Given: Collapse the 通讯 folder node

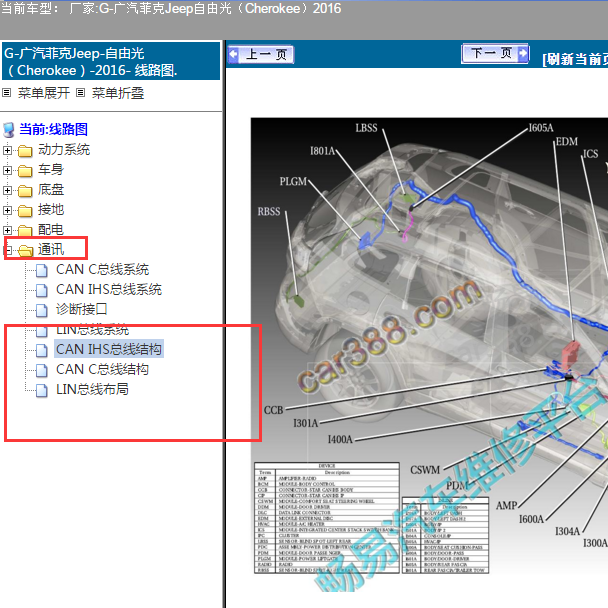Looking at the screenshot, I should (x=7, y=250).
